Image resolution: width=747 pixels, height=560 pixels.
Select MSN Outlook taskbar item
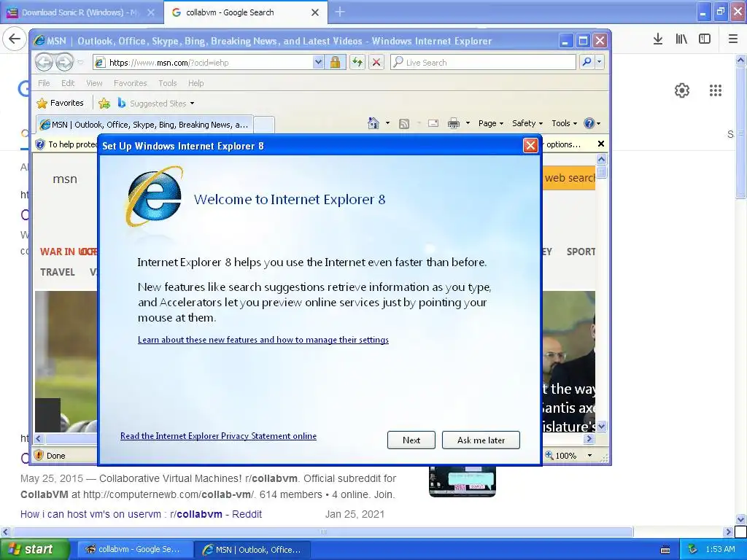[x=252, y=550]
